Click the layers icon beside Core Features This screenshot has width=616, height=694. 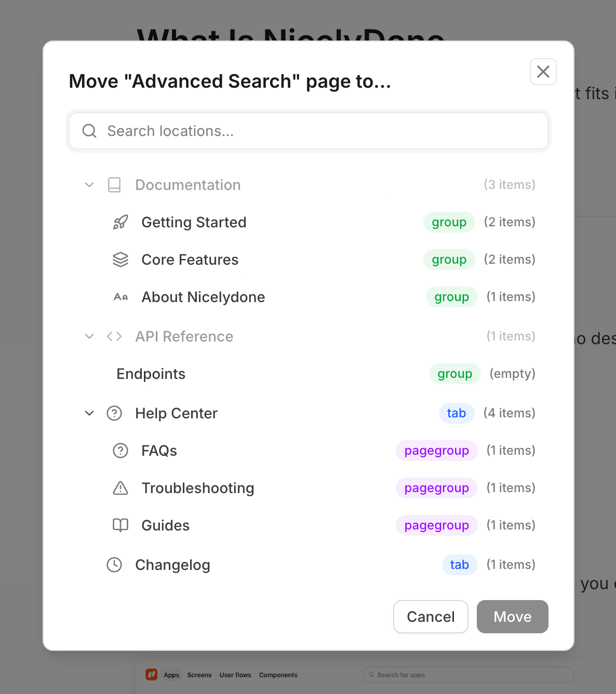click(120, 260)
